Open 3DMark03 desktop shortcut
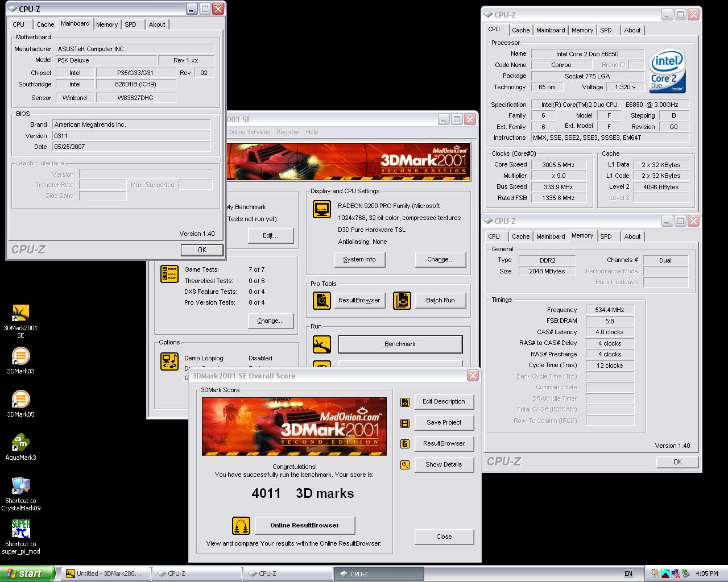The image size is (728, 582). point(20,360)
